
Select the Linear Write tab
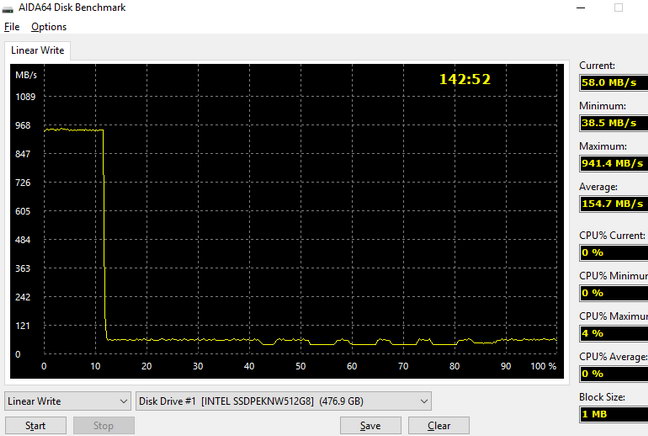(38, 50)
